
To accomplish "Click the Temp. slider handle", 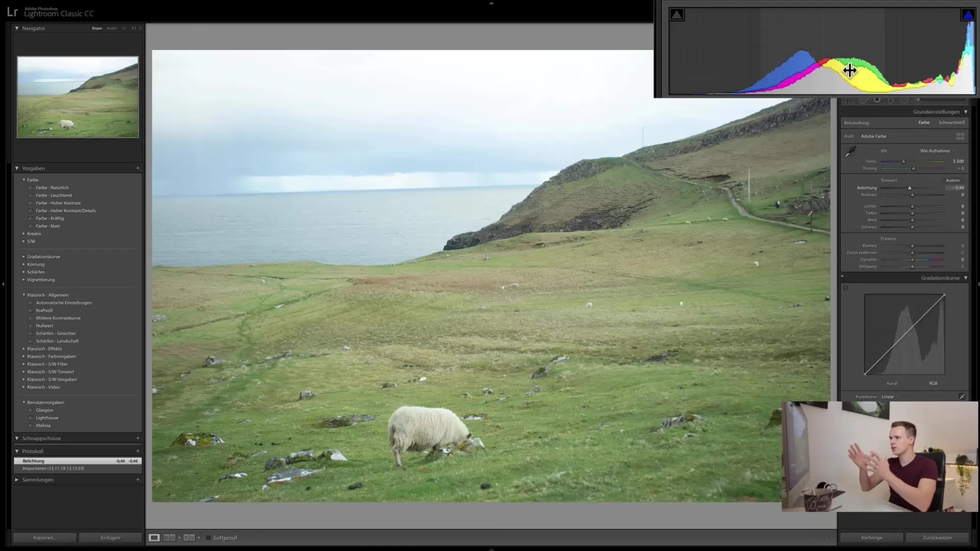I will [x=903, y=162].
